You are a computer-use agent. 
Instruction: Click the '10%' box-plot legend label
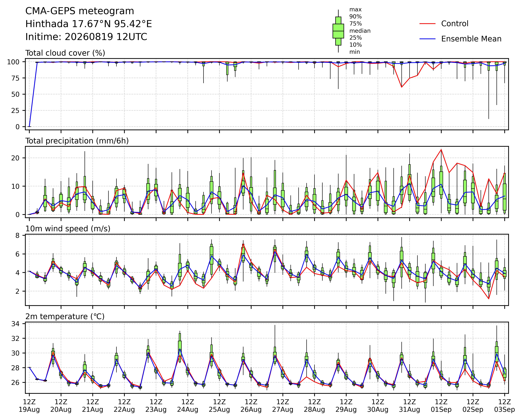pos(355,45)
